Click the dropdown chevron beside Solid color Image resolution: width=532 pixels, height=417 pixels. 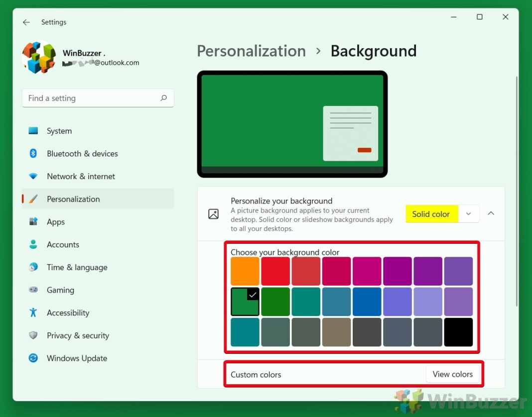click(x=469, y=214)
